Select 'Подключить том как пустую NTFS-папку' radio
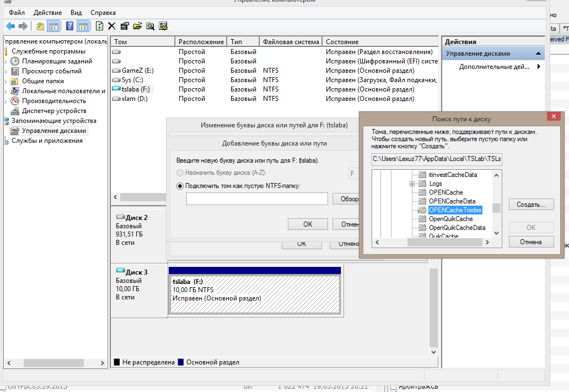 click(x=180, y=186)
